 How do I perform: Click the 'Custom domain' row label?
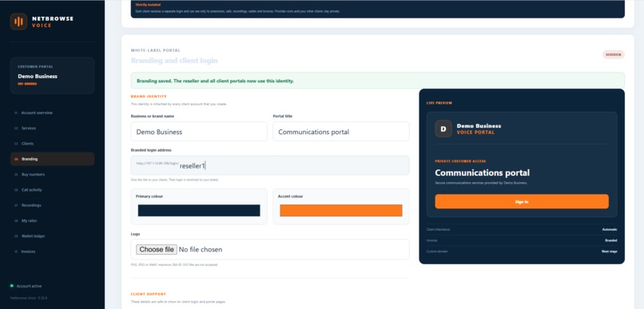437,252
